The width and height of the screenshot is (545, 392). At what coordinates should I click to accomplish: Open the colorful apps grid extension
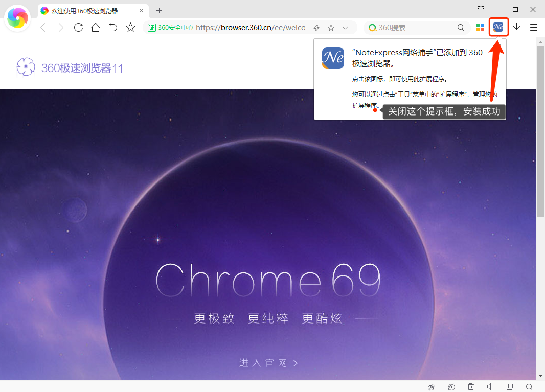tap(481, 28)
